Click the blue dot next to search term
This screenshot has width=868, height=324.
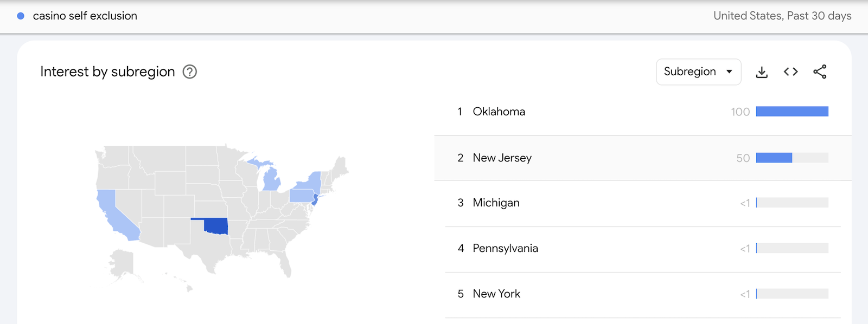21,16
